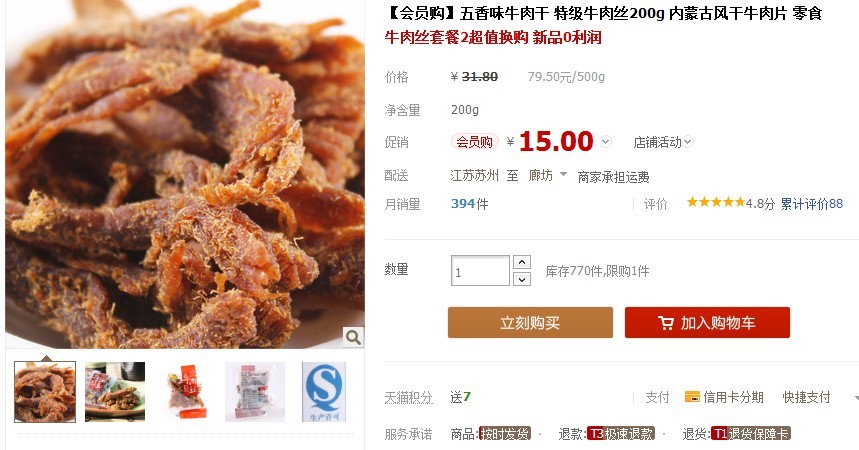This screenshot has height=450, width=859.
Task: Click the 立刻购买 button
Action: 530,322
